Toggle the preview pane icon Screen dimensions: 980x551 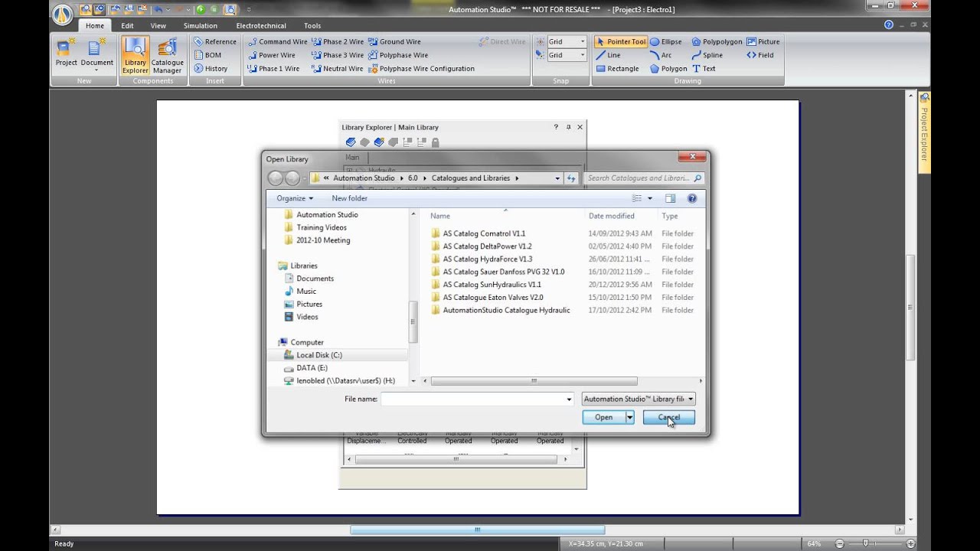pos(670,198)
